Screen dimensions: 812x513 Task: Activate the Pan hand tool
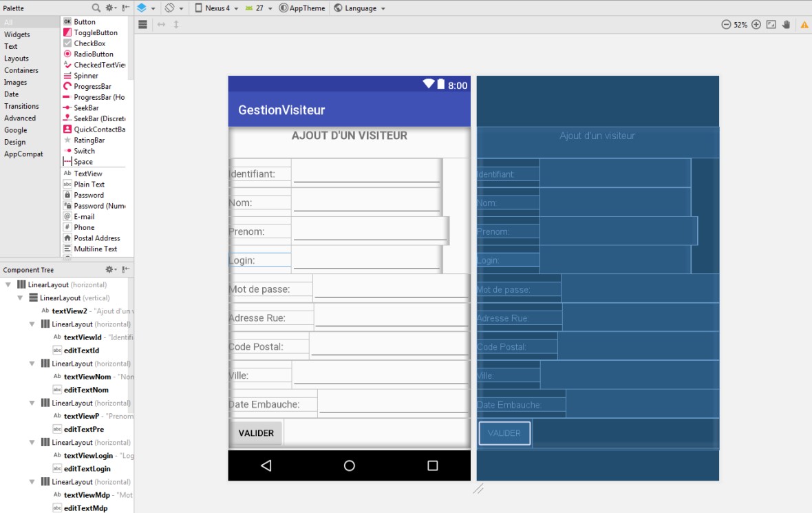(x=787, y=25)
